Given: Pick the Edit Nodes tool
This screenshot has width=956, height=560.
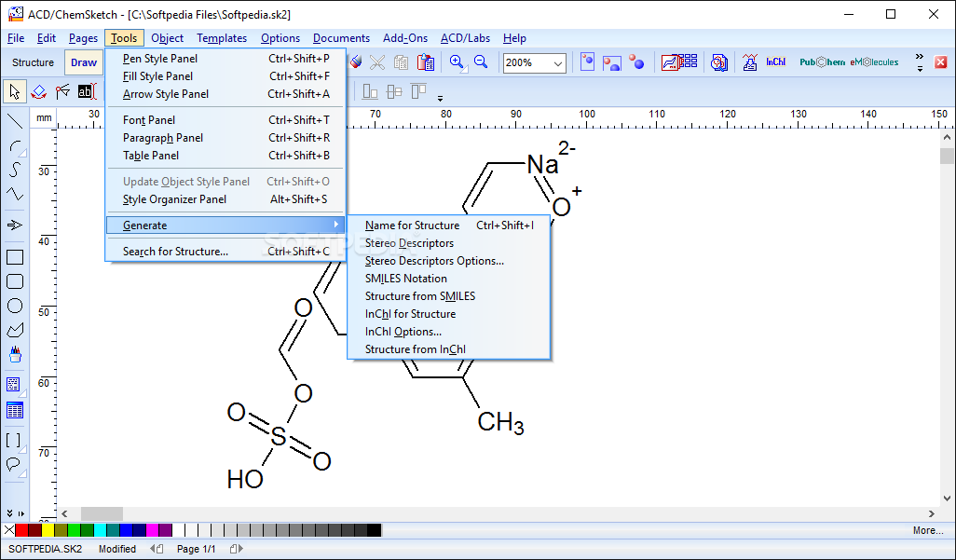Looking at the screenshot, I should tap(62, 91).
